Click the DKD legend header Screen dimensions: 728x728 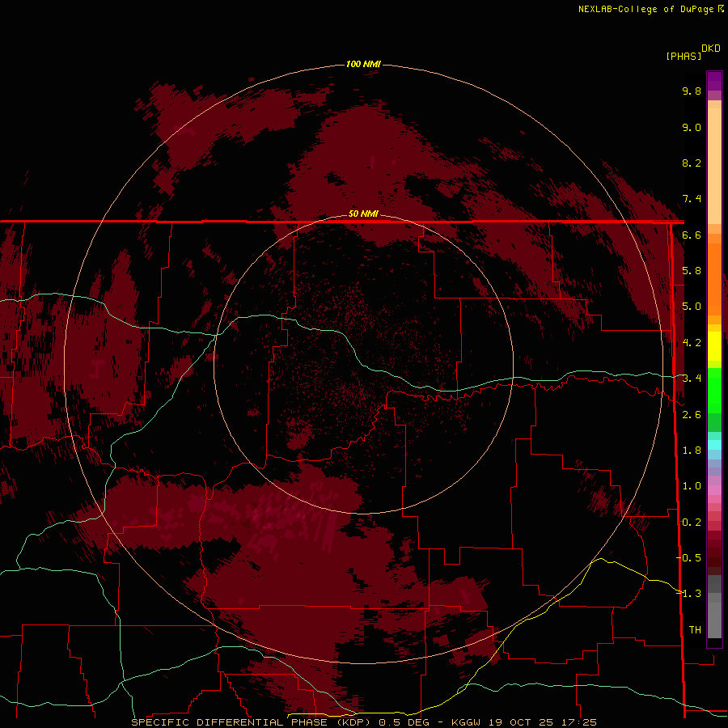click(711, 49)
